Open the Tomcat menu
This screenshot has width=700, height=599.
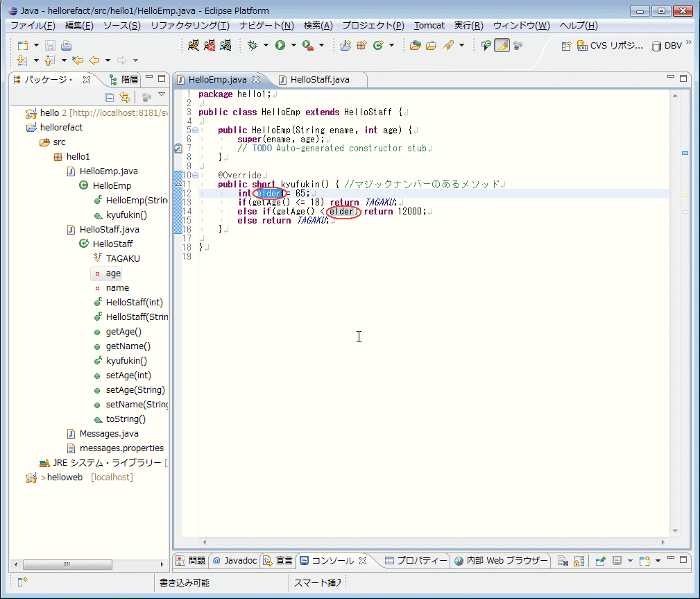click(429, 26)
